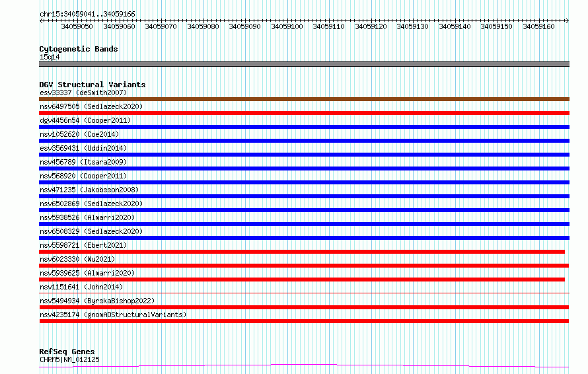Screen dimensions: 588x374
Task: Click the red nsv6023330 variant bar
Action: click(x=304, y=266)
